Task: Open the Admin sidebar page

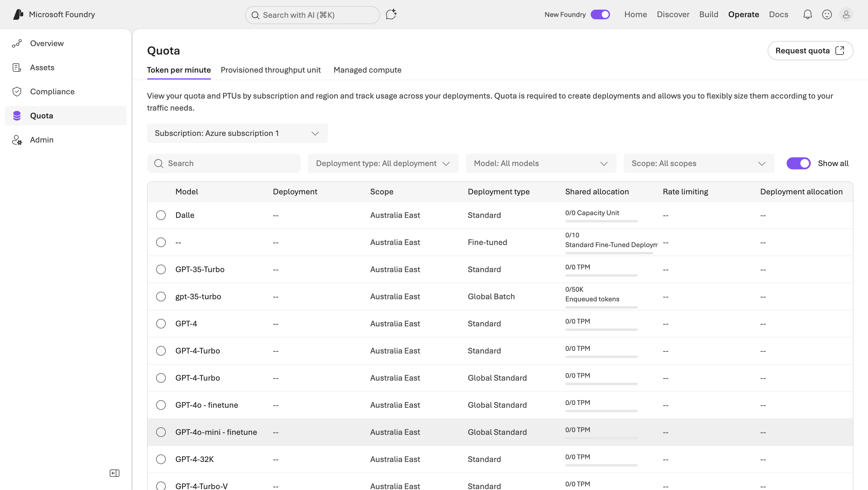Action: (x=66, y=140)
